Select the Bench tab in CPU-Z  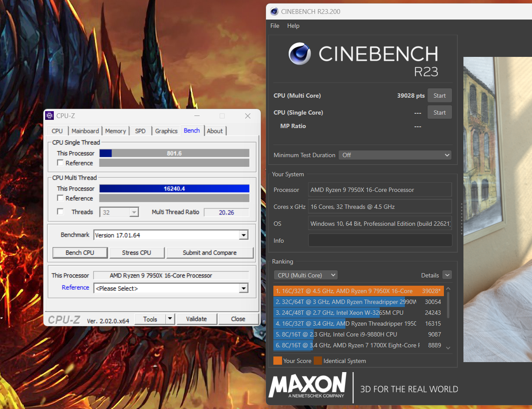point(192,130)
